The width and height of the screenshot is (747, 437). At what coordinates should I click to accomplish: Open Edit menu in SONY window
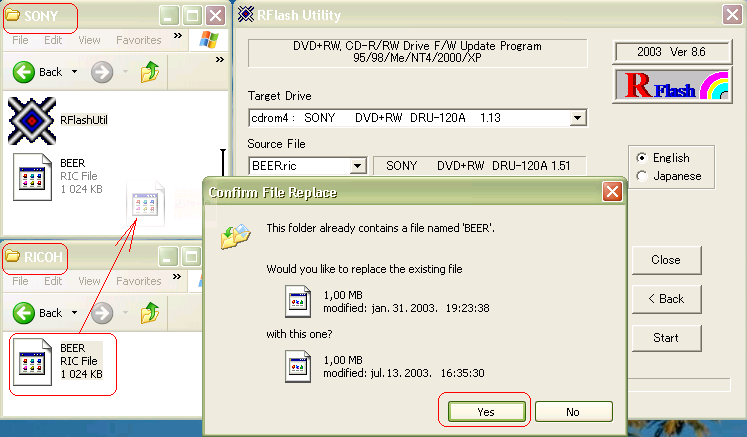53,40
